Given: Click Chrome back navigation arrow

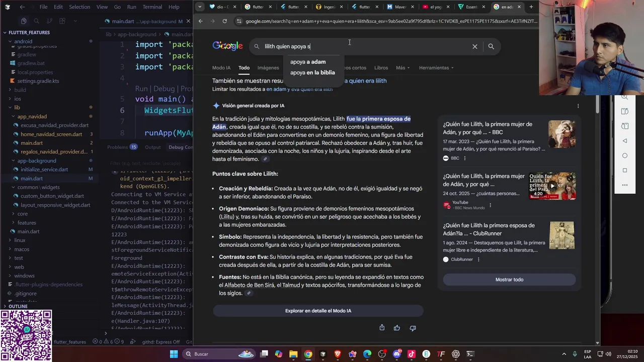Looking at the screenshot, I should pos(200,21).
